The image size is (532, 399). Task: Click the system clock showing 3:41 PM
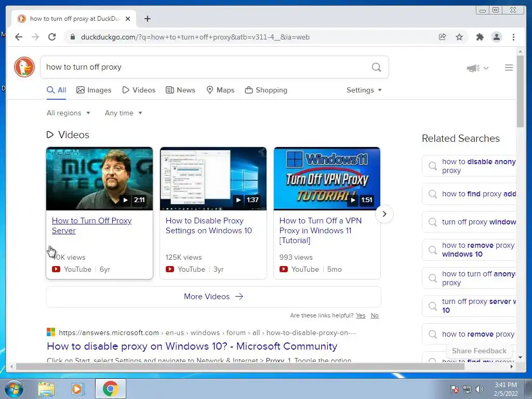506,389
